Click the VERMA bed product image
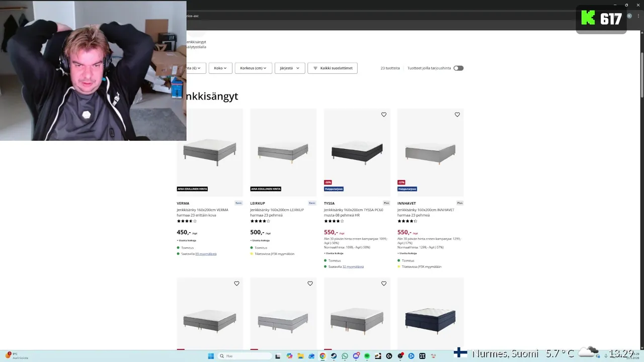644x362 pixels. point(210,152)
